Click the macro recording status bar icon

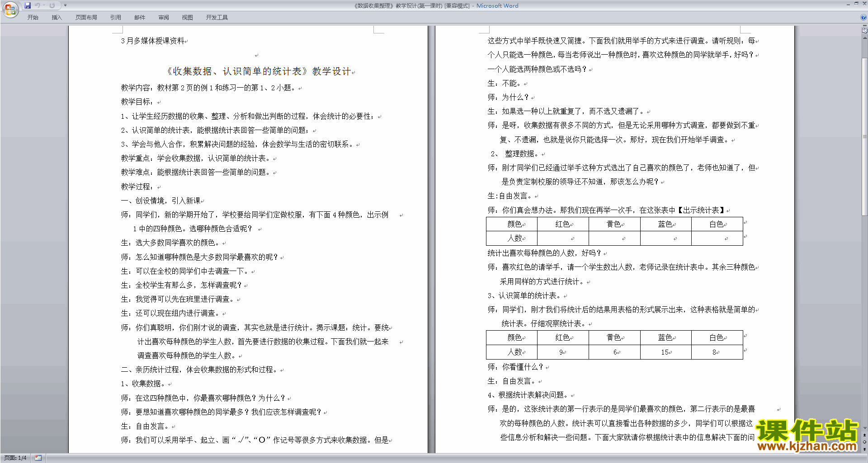click(38, 458)
